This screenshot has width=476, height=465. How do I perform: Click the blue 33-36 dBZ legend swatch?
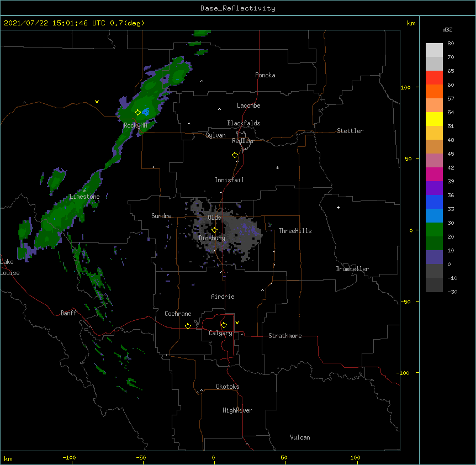click(x=434, y=202)
